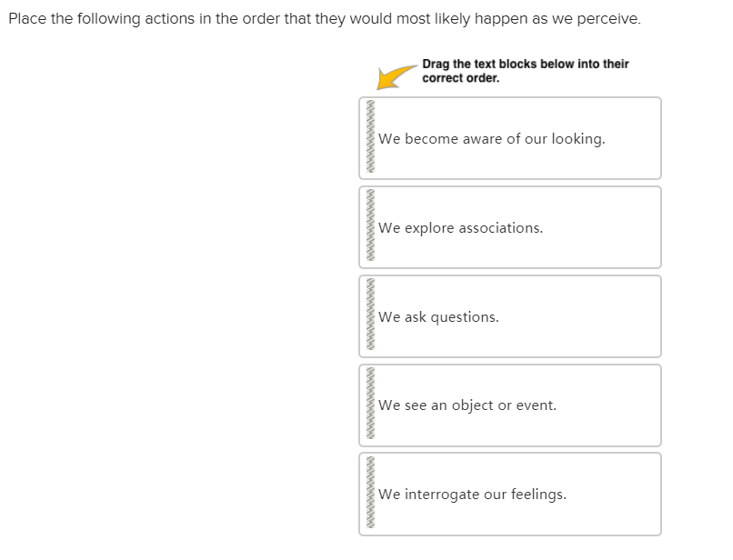733x560 pixels.
Task: Select the 'We see an object or event' block
Action: 509,405
